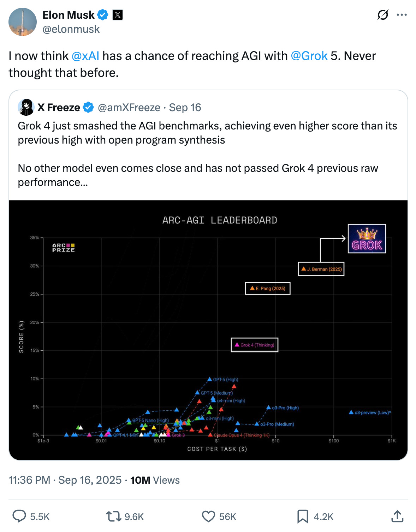The height and width of the screenshot is (532, 416).
Task: Click the Elon Musk display name
Action: tap(69, 15)
